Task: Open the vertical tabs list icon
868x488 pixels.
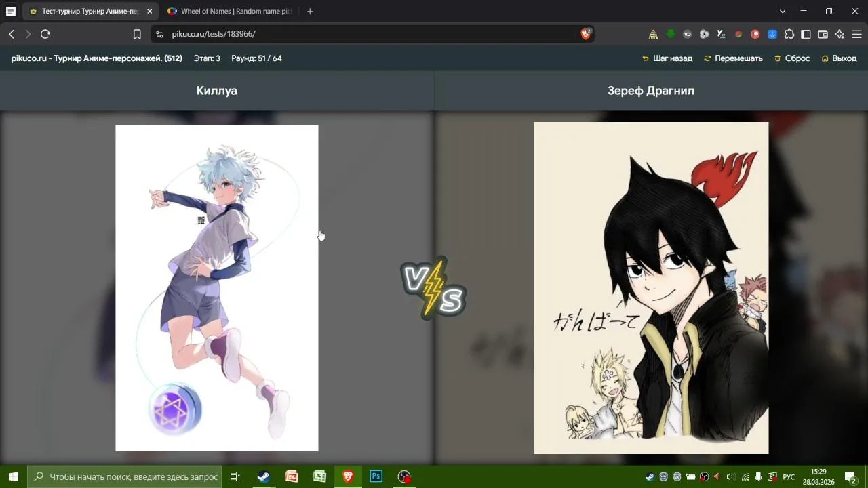Action: pos(11,12)
